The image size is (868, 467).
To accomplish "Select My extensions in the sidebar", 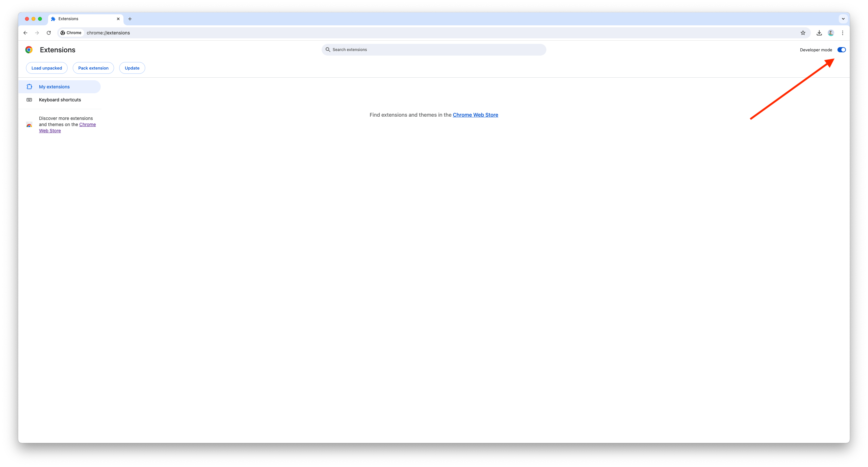I will click(x=54, y=87).
